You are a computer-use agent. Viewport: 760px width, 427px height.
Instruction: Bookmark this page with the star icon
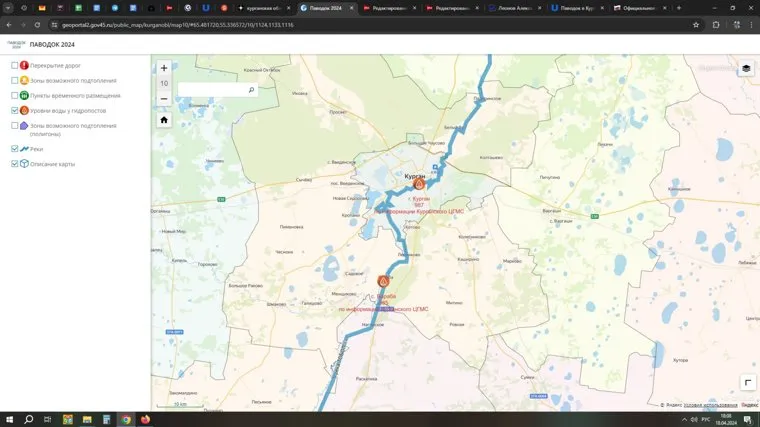click(x=696, y=24)
